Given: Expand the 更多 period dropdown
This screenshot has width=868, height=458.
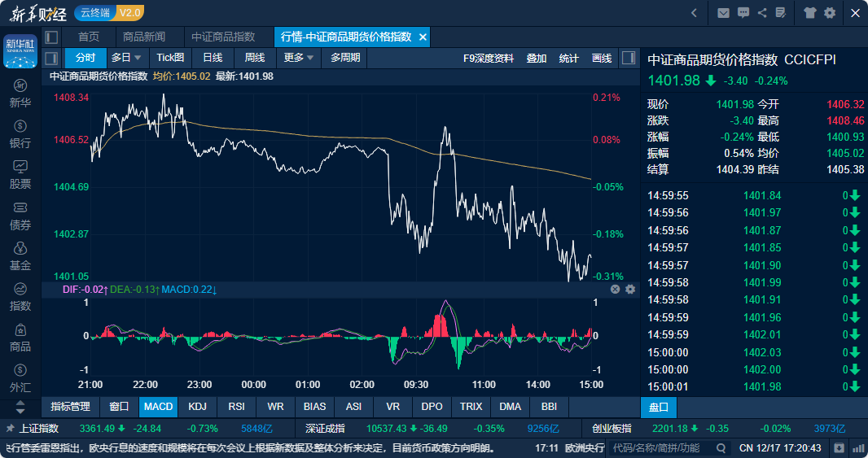Looking at the screenshot, I should click(x=298, y=58).
